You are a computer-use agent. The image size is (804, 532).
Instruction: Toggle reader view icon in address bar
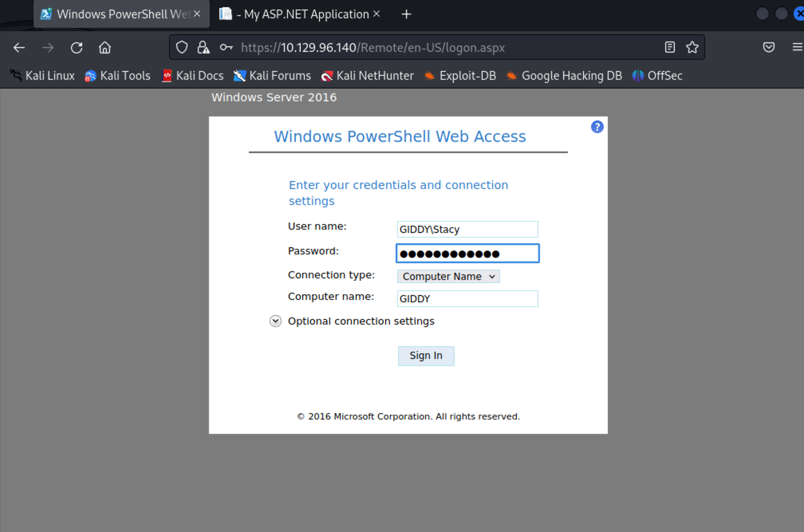coord(670,47)
